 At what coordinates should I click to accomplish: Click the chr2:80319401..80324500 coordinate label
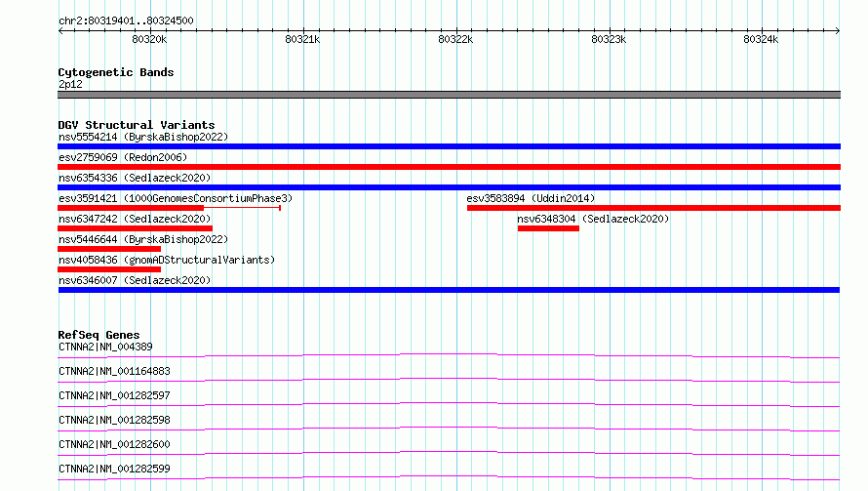(x=126, y=20)
